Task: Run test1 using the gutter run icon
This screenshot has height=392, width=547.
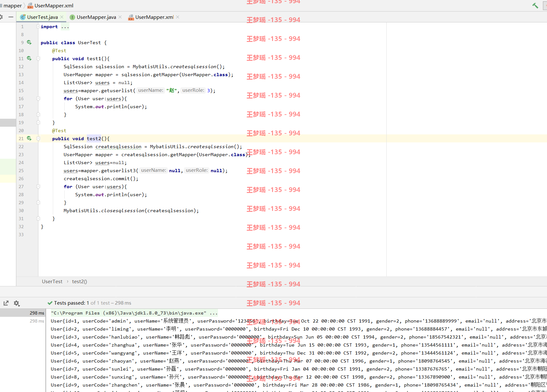Action: [29, 58]
